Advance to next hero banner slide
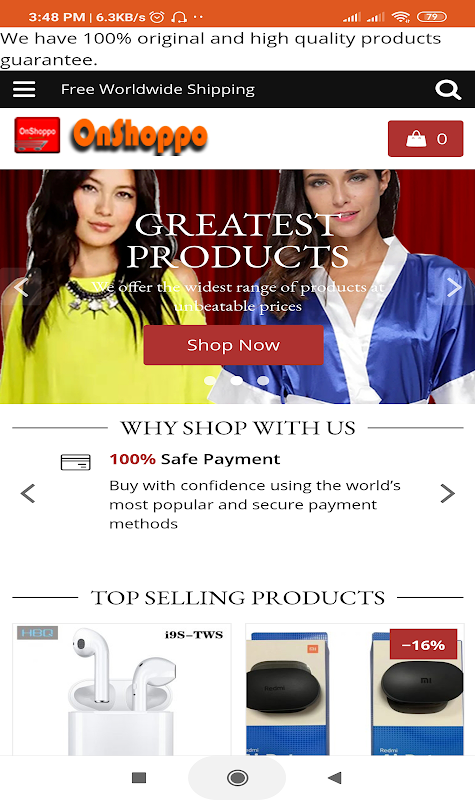The height and width of the screenshot is (800, 475). 454,287
